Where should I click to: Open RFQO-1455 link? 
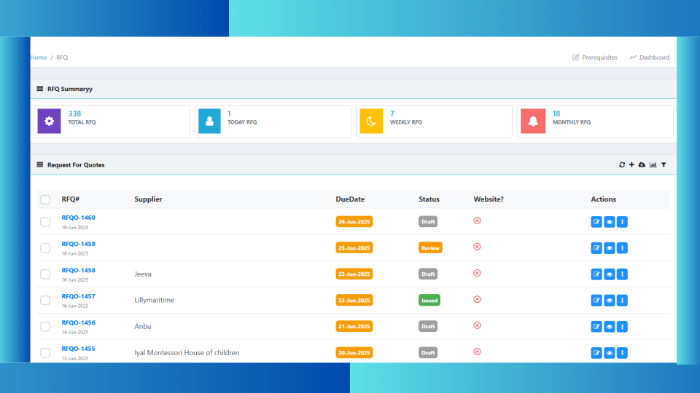point(79,348)
